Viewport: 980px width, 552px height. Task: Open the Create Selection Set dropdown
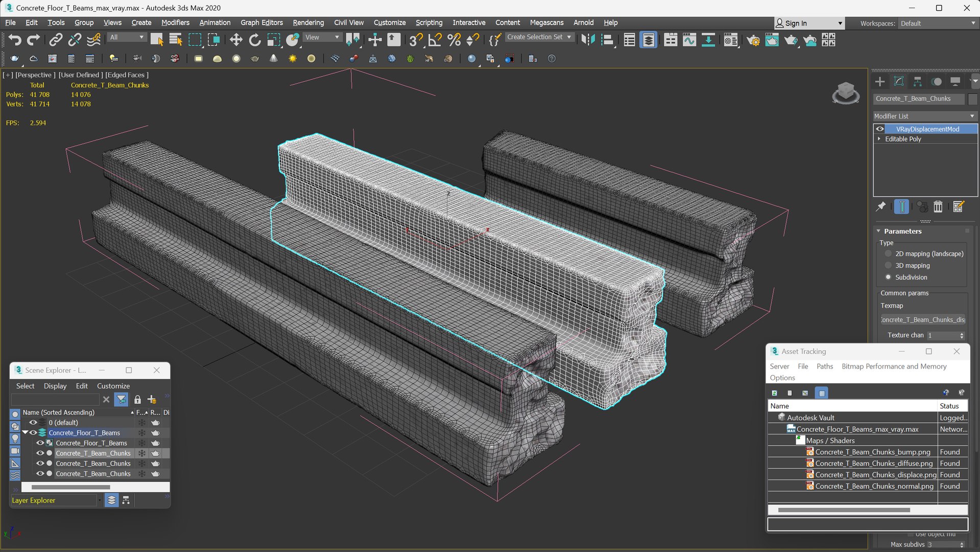click(539, 37)
